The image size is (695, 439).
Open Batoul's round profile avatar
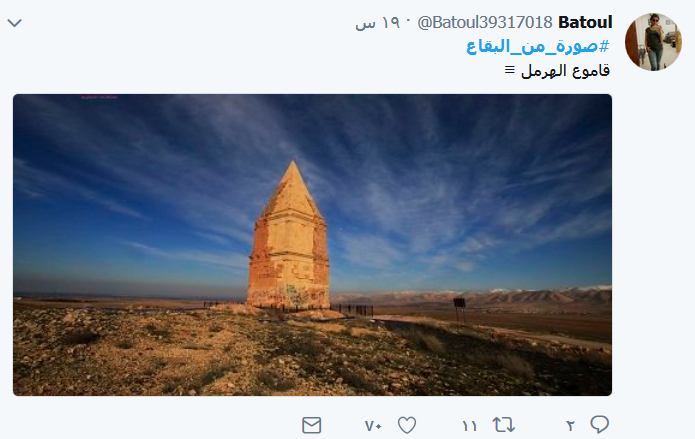[653, 42]
